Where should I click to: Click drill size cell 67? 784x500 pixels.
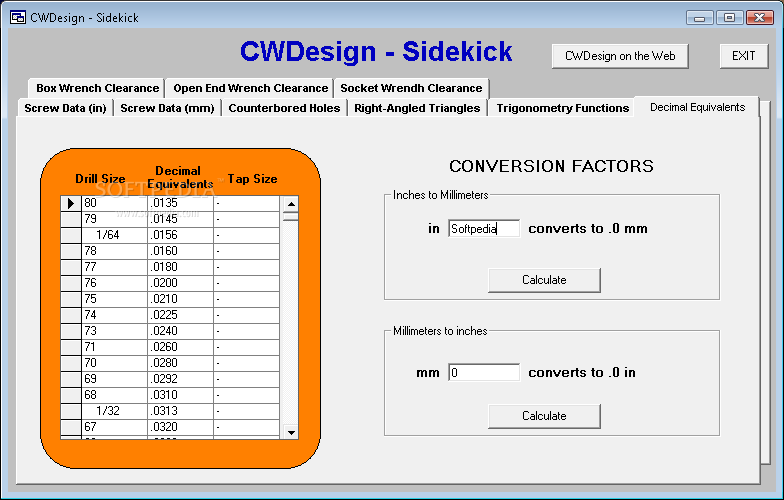pos(114,427)
